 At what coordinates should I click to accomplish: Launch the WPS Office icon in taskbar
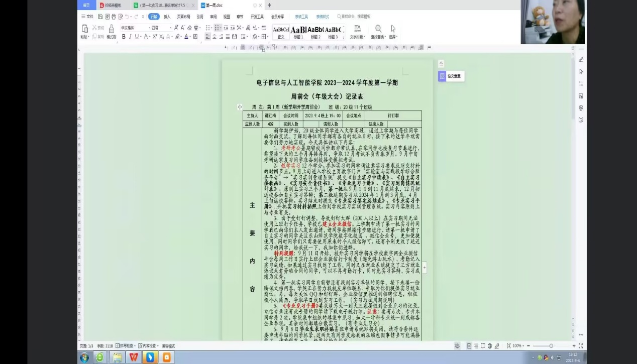pyautogui.click(x=134, y=357)
